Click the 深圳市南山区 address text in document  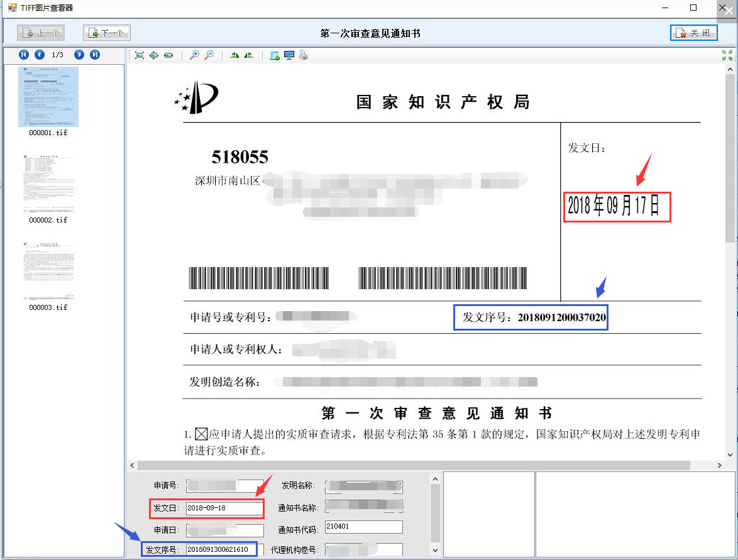(228, 181)
